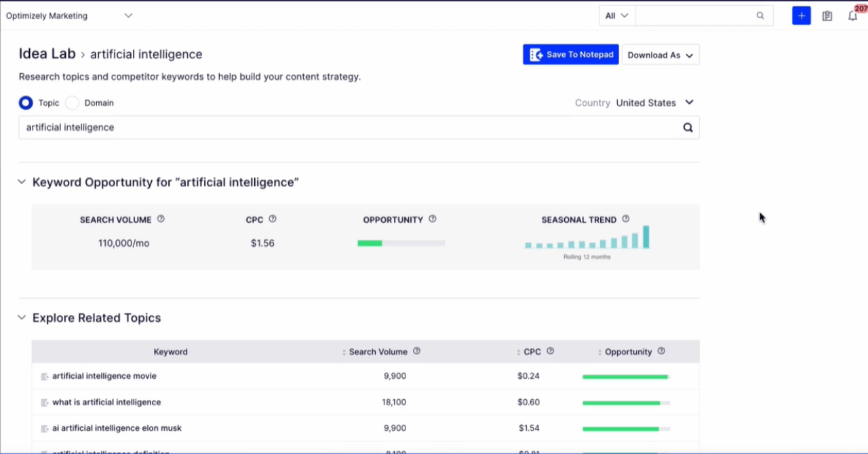Click the Save To Notepad button
868x454 pixels.
(x=571, y=55)
